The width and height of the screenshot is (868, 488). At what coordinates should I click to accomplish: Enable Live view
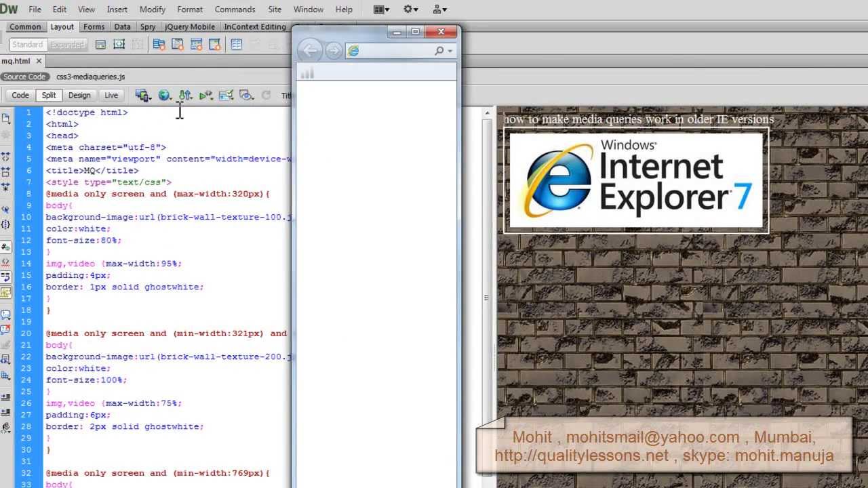coord(111,96)
